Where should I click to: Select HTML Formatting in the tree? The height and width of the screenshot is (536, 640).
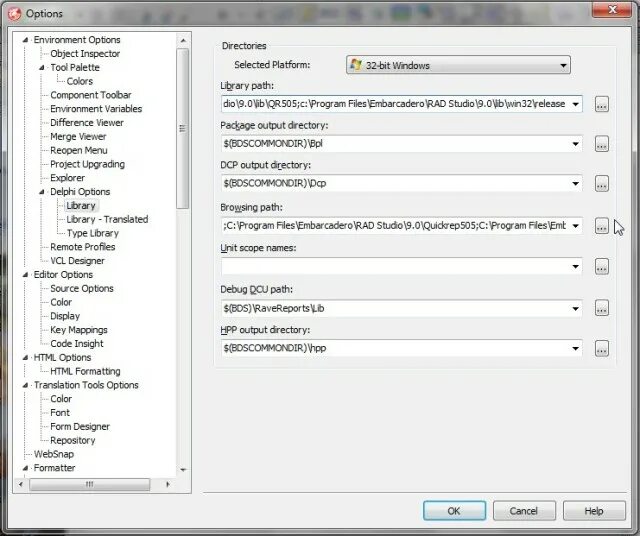click(x=85, y=371)
